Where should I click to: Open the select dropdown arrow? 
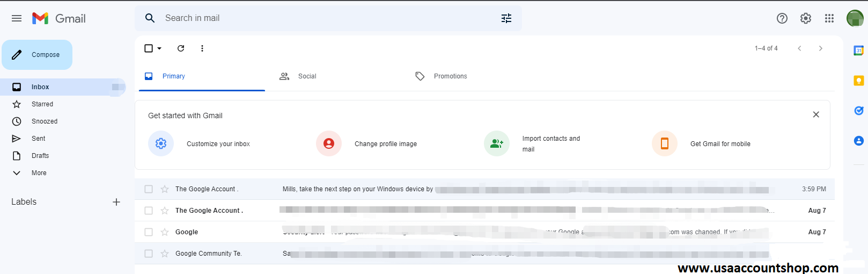point(159,48)
